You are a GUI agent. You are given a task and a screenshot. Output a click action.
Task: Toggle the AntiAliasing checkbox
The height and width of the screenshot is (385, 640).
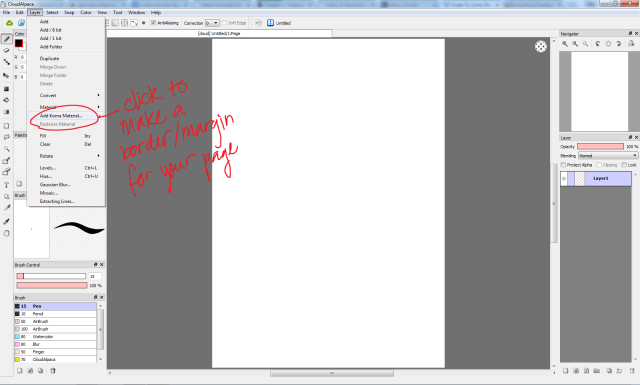click(x=153, y=23)
